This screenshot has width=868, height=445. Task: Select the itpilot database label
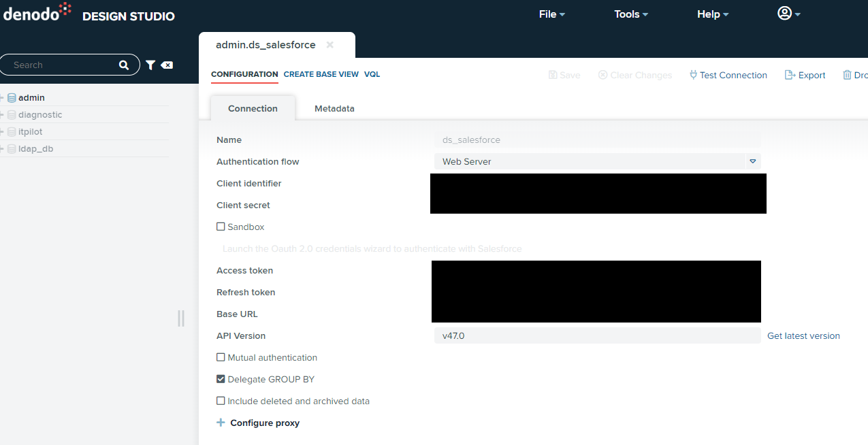[x=31, y=132]
